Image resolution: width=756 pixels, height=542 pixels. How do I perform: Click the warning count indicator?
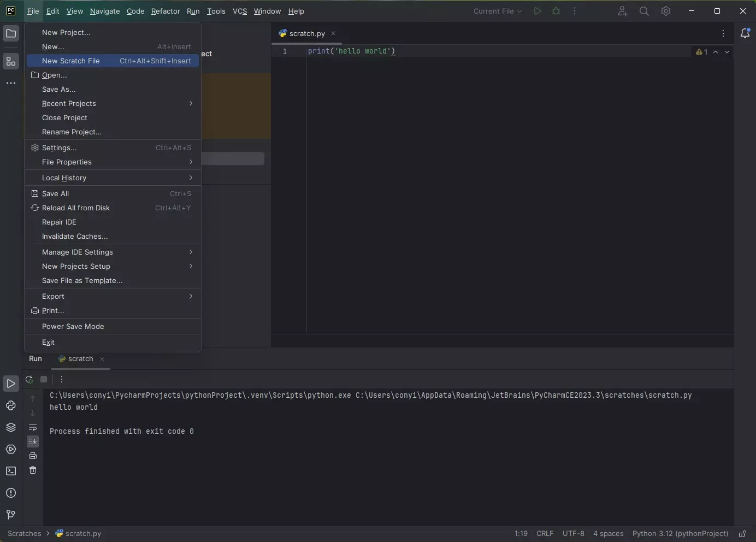point(702,52)
